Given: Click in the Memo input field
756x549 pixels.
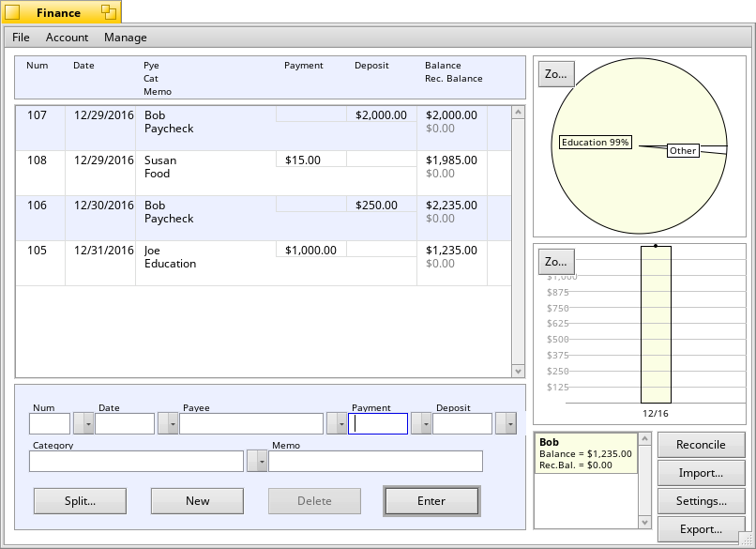Looking at the screenshot, I should pos(375,462).
